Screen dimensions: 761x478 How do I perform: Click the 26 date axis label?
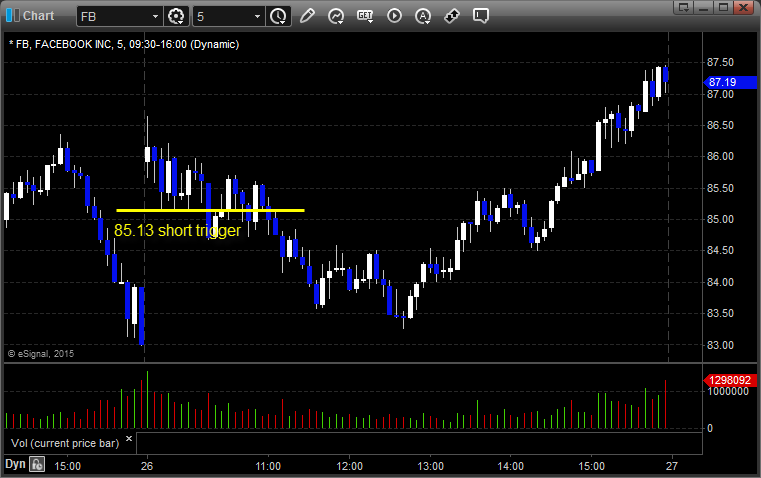[x=147, y=466]
